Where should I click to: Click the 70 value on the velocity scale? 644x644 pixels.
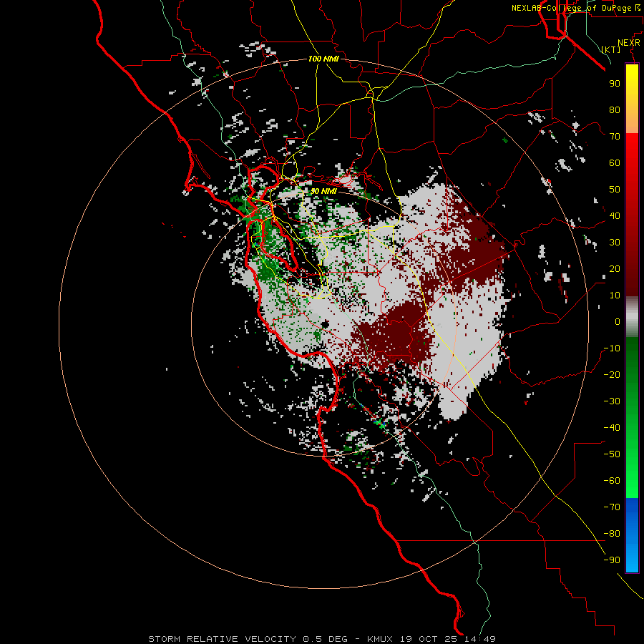click(x=615, y=137)
